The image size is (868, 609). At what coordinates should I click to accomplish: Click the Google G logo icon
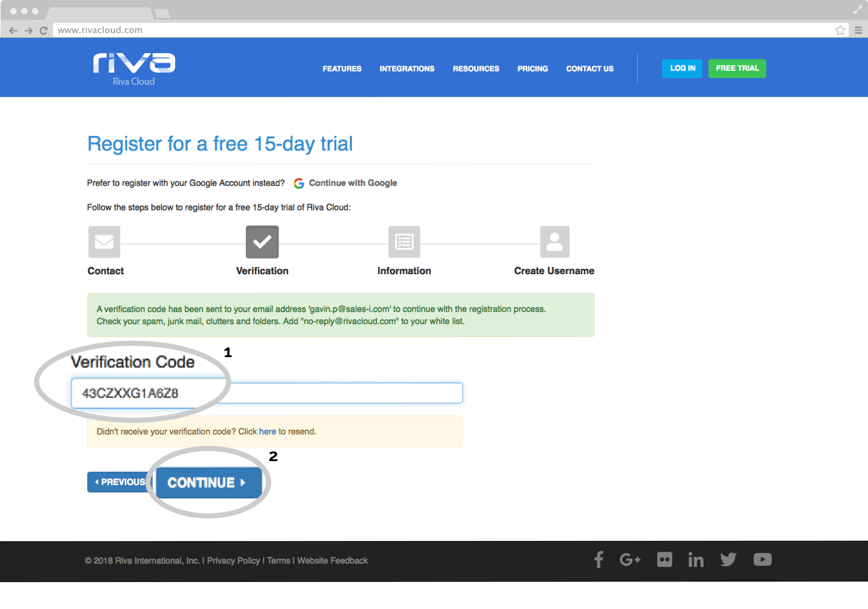299,183
